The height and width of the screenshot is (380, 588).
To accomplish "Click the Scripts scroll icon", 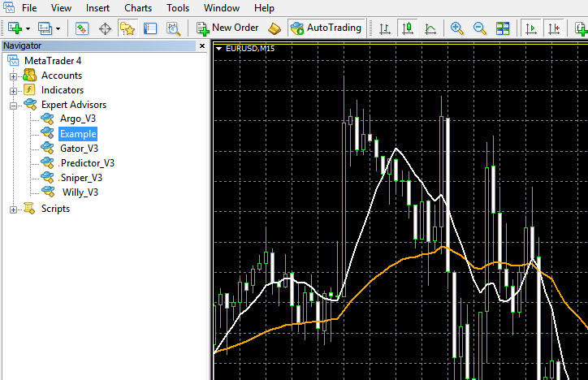I will (x=29, y=208).
